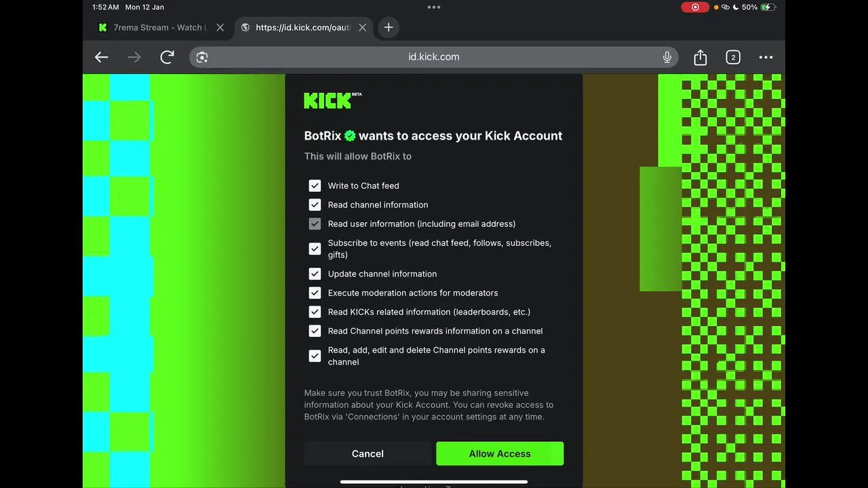Uncheck Update channel information
The image size is (868, 488).
315,274
